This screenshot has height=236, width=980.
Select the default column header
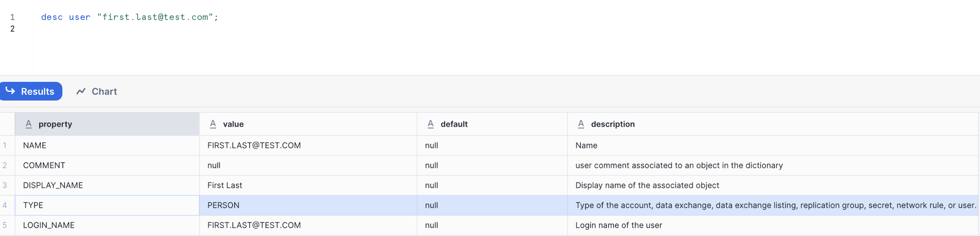pyautogui.click(x=454, y=124)
